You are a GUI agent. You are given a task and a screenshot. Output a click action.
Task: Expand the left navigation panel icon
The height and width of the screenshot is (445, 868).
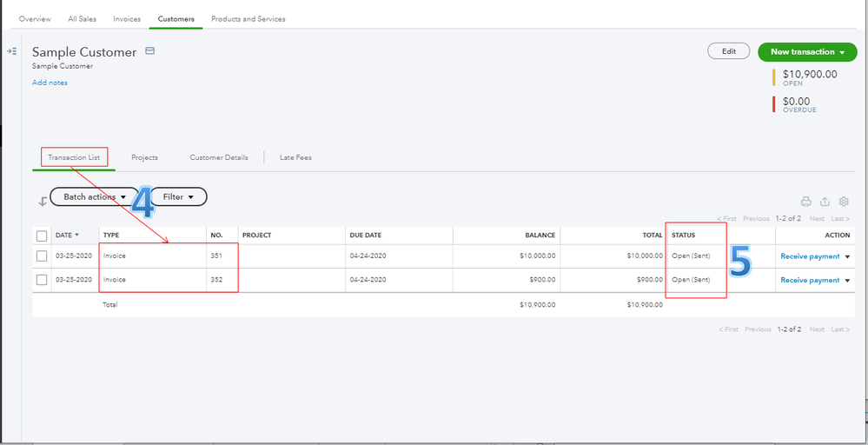pyautogui.click(x=12, y=52)
